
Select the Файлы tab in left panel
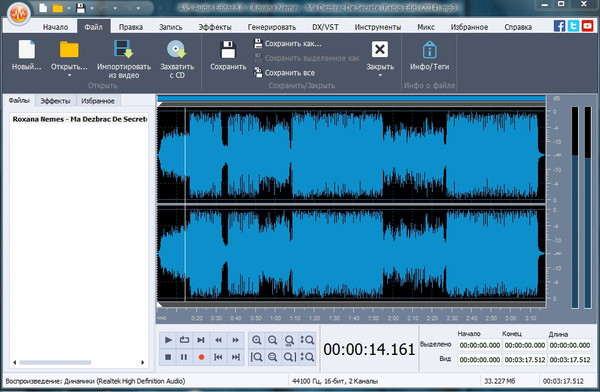coord(19,101)
